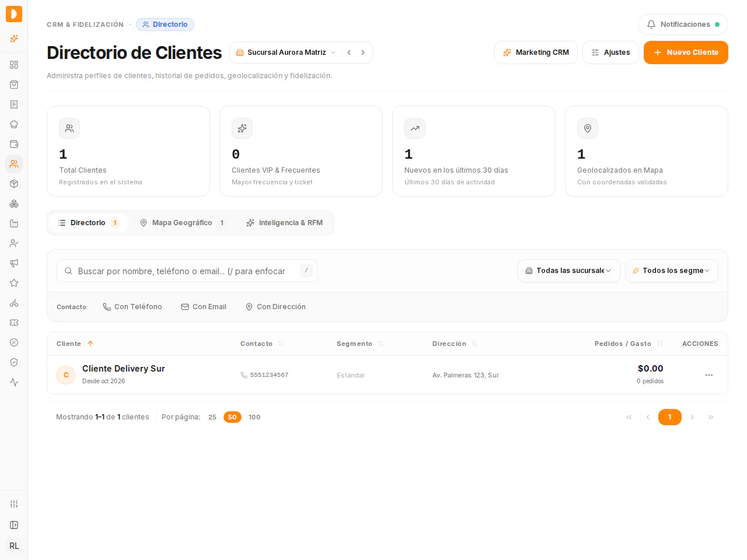Open the sliders settings icon in sidebar

pyautogui.click(x=14, y=504)
